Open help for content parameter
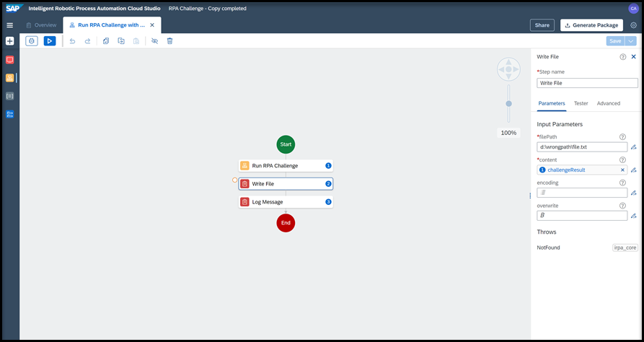Image resolution: width=644 pixels, height=342 pixels. 622,160
